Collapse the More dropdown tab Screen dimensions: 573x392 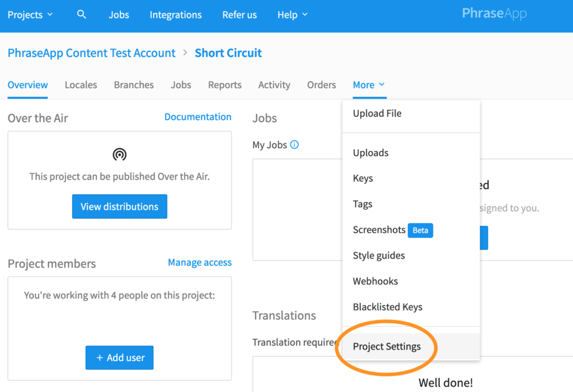coord(369,85)
